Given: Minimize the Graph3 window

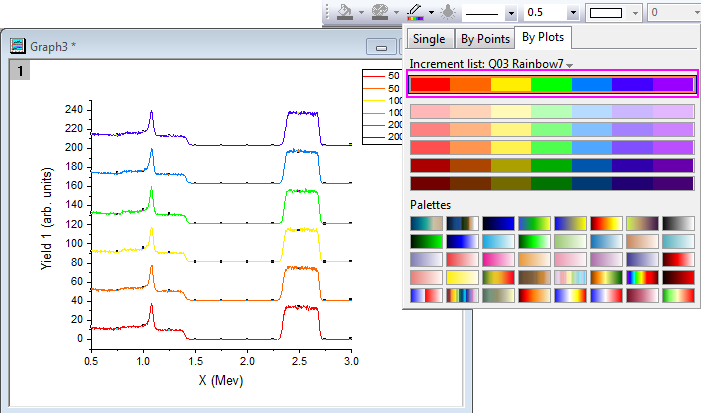Looking at the screenshot, I should click(x=381, y=47).
